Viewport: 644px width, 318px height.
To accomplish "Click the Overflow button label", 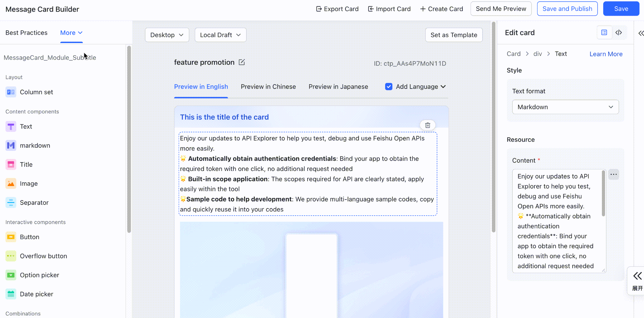I will (x=43, y=256).
